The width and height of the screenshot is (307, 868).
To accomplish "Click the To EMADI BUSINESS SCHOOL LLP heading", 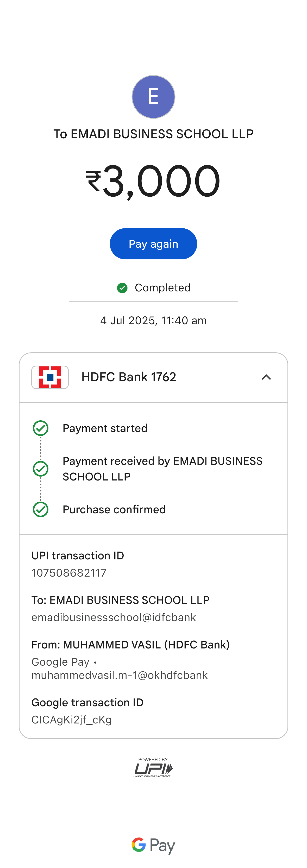I will [153, 134].
